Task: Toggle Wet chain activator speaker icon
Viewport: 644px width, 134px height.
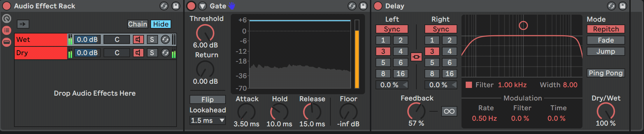Action: [x=138, y=40]
